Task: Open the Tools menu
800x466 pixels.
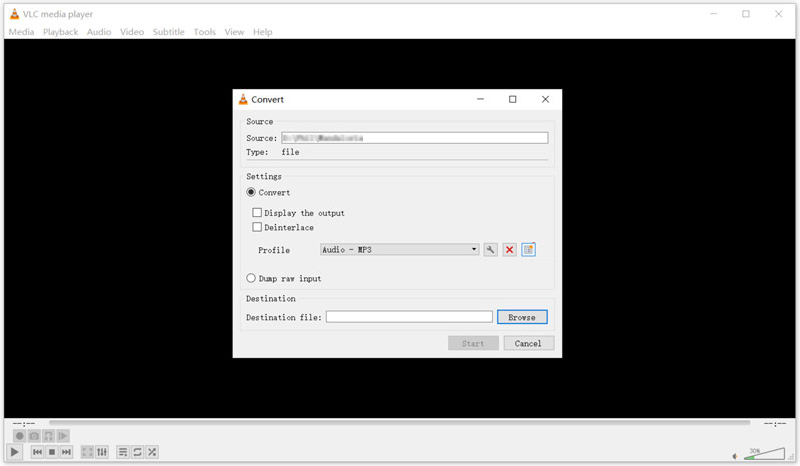Action: click(205, 32)
